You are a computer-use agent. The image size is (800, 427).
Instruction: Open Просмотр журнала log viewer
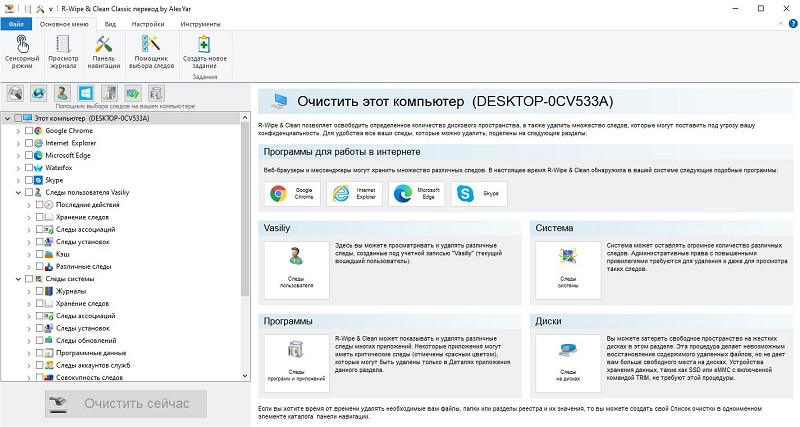(63, 52)
